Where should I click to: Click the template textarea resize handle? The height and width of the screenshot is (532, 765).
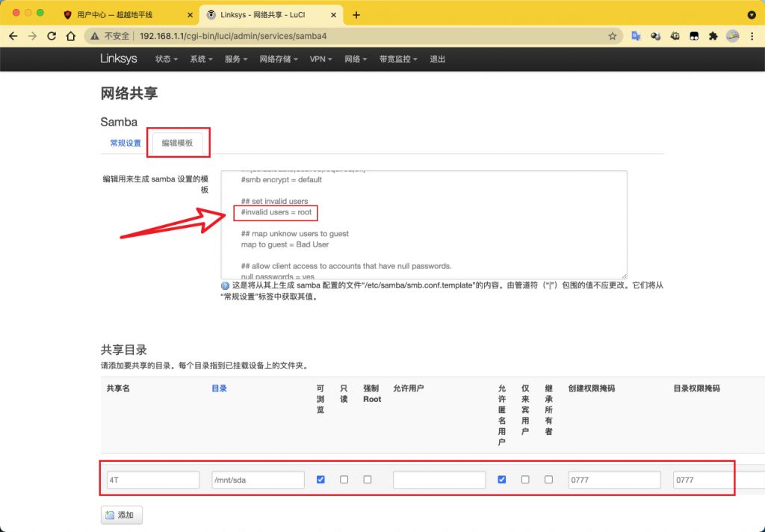coord(624,276)
